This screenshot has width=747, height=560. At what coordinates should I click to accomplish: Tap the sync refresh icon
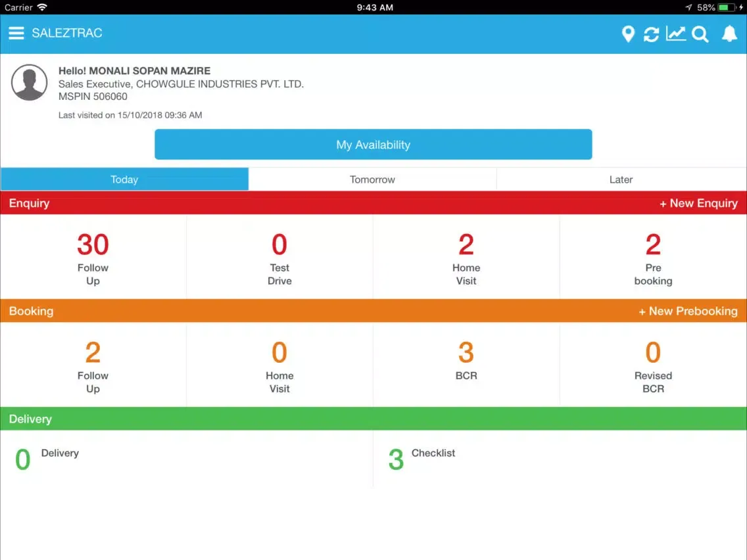pos(651,34)
